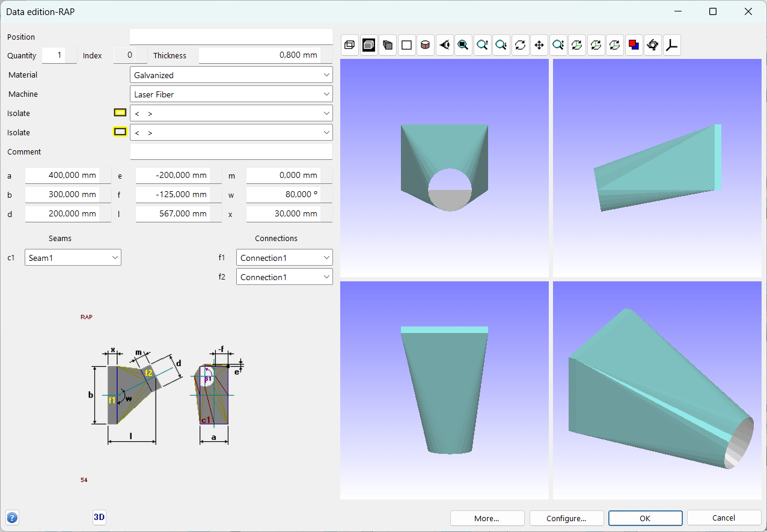This screenshot has width=767, height=532.
Task: Expand the Machine dropdown showing Laser Fiber
Action: click(x=231, y=94)
